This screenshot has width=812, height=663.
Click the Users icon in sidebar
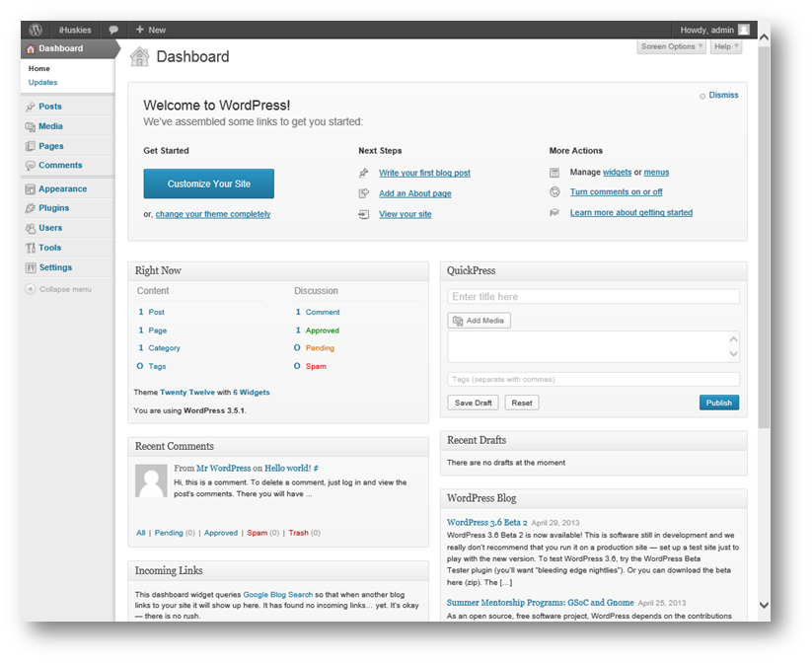(x=31, y=228)
